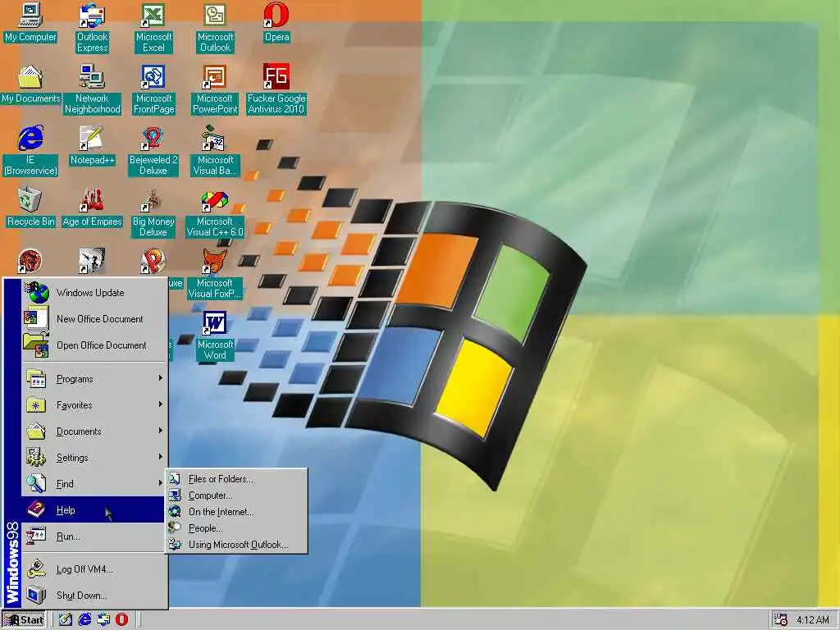Expand the Programs submenu arrow
Screen dimensions: 840x630
[160, 378]
